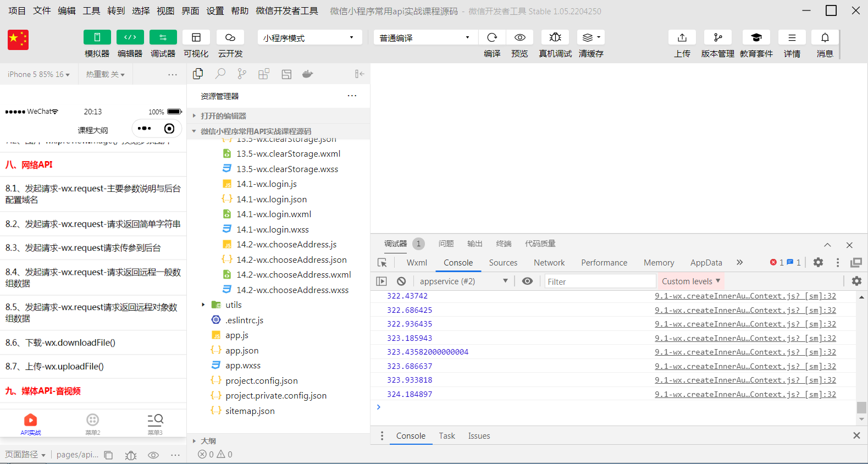Open the source control branch icon

pos(242,74)
